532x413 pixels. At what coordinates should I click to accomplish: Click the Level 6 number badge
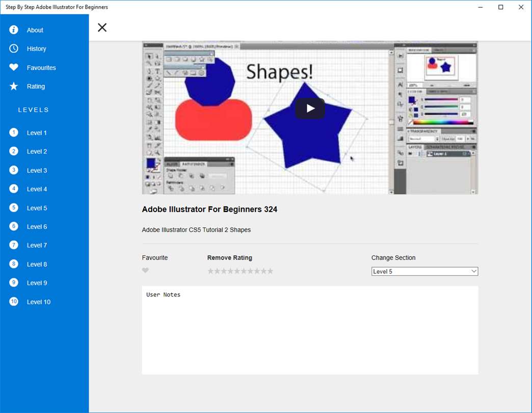tap(14, 226)
